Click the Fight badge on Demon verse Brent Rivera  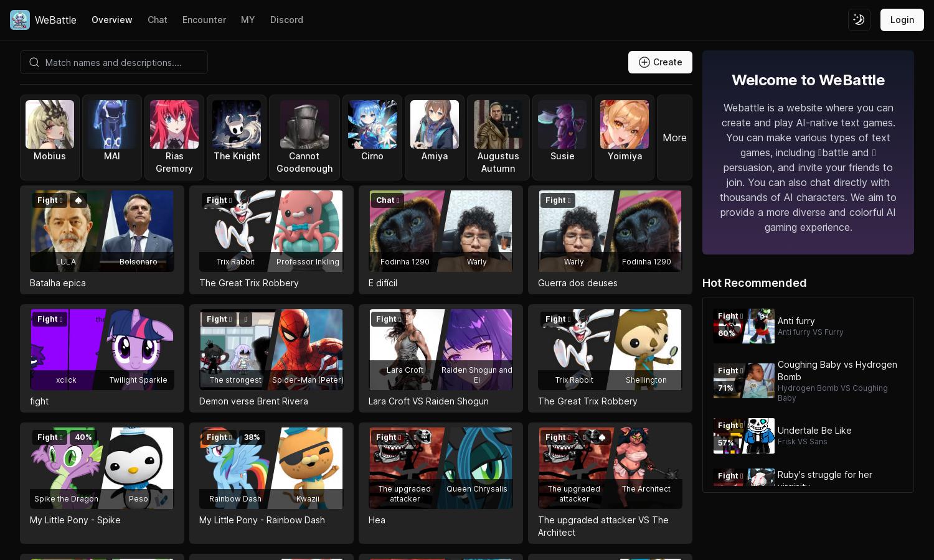click(219, 319)
